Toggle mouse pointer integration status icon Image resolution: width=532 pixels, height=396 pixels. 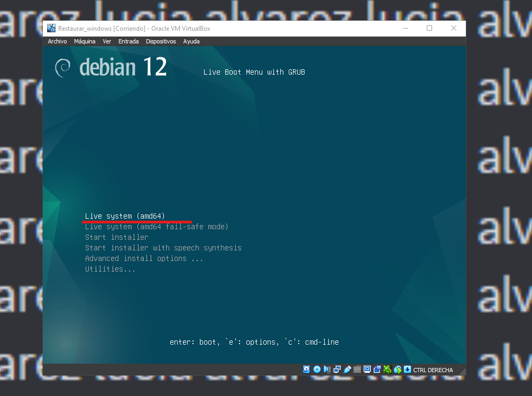(397, 369)
